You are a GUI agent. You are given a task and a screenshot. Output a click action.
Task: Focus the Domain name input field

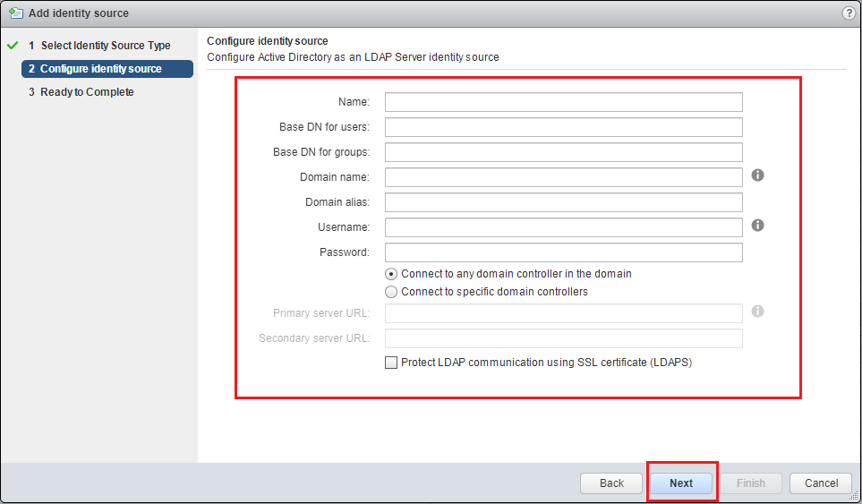pyautogui.click(x=564, y=177)
